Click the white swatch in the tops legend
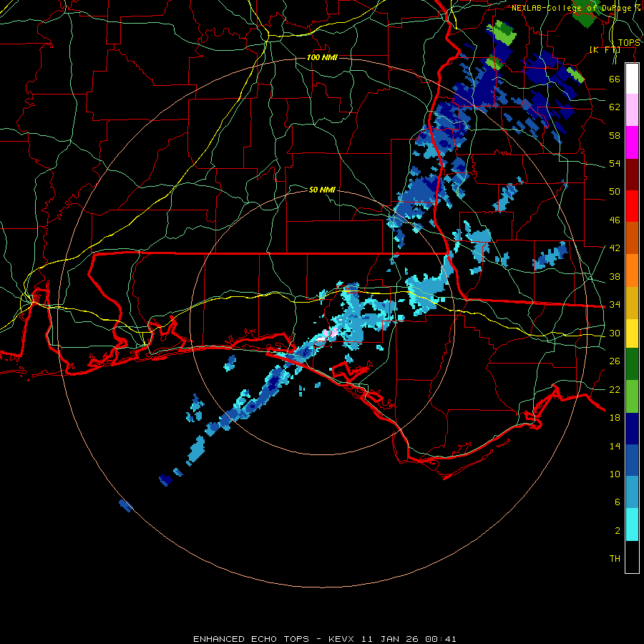Image resolution: width=644 pixels, height=644 pixels. pos(632,79)
